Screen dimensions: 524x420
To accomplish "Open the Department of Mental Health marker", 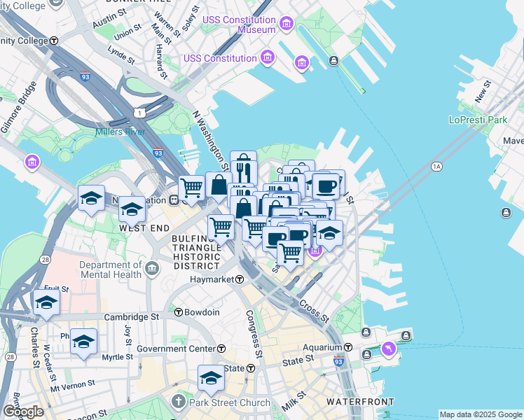I will (153, 269).
